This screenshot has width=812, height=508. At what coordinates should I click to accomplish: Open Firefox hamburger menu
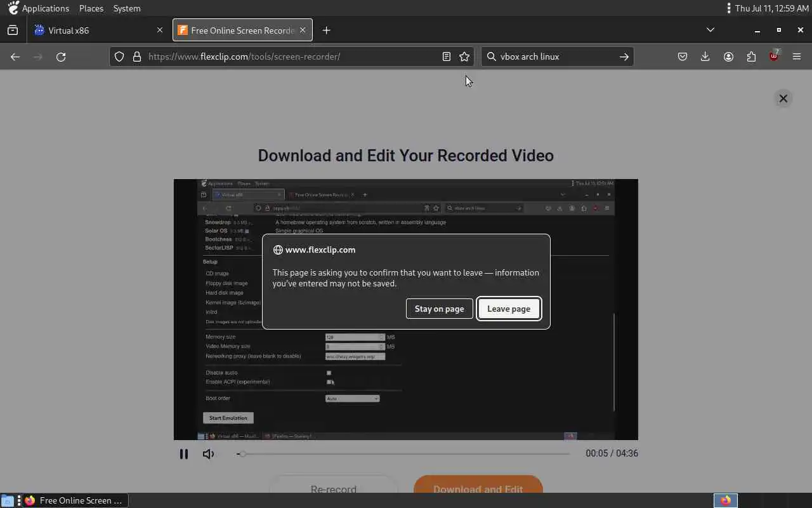pos(797,57)
